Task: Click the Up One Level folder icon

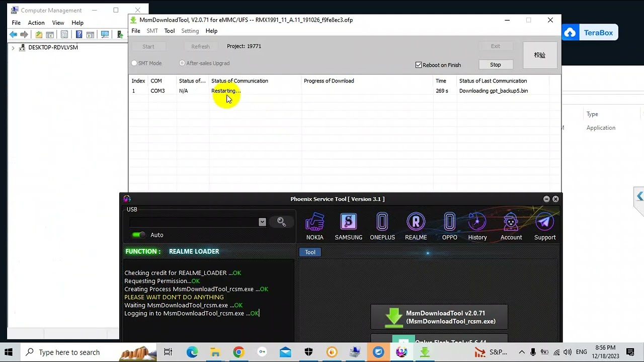Action: coord(39,35)
